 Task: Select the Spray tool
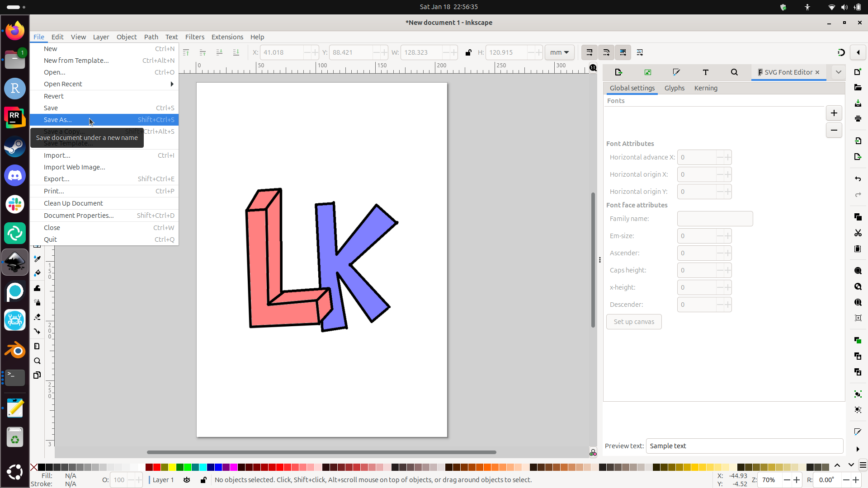[x=37, y=302]
